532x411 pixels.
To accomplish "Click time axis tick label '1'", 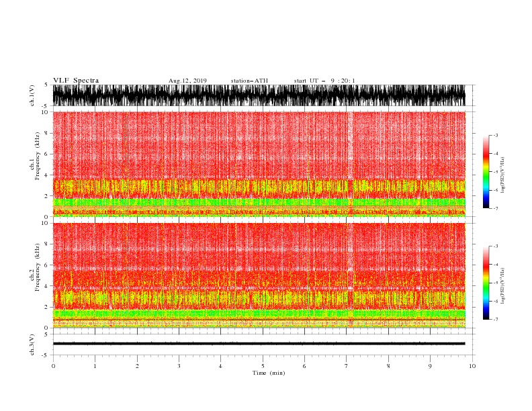I will click(x=95, y=366).
